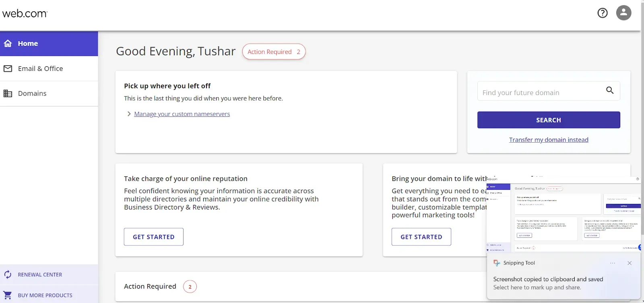Click the Email & Office envelope icon
The image size is (644, 303).
tap(8, 68)
